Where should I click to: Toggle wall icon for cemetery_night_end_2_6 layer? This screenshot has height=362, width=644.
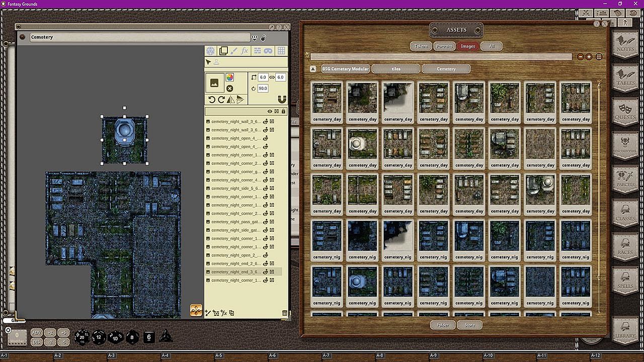[x=272, y=263]
